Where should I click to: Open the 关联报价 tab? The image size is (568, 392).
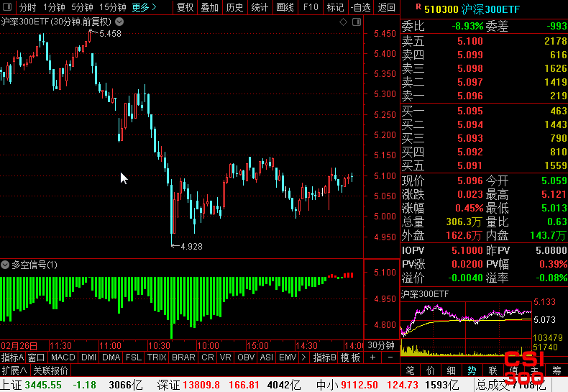click(x=51, y=370)
